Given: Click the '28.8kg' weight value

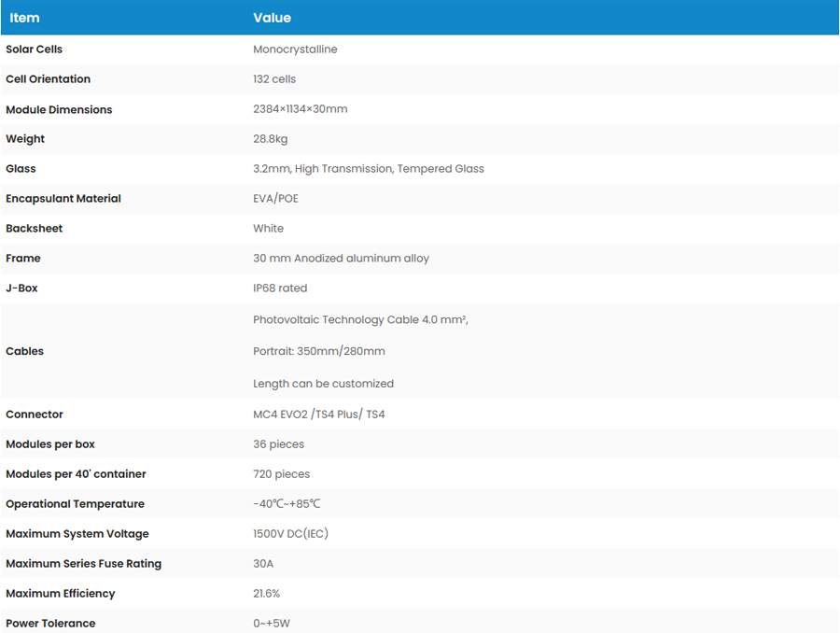Looking at the screenshot, I should pyautogui.click(x=270, y=139).
